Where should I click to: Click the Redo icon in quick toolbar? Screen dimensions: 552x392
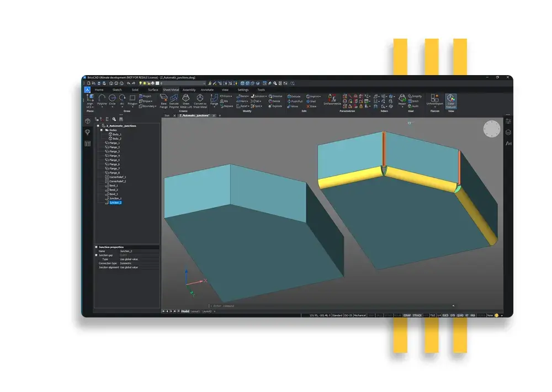click(134, 83)
